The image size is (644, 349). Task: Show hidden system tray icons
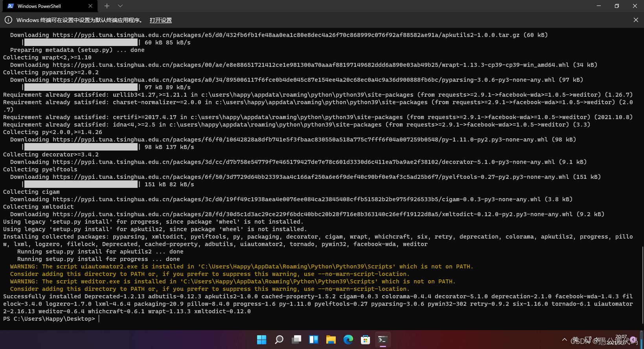(x=565, y=340)
